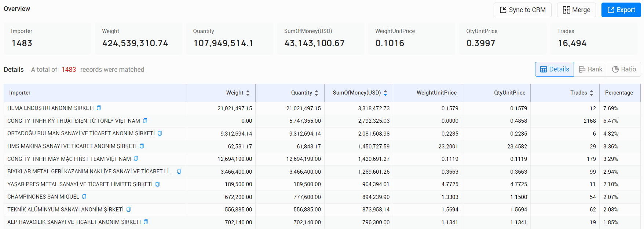The height and width of the screenshot is (229, 644).
Task: Open CÔNG TY TNHH MAY MẶC FIRST TEAM VIỆT NAM
Action: tap(69, 159)
